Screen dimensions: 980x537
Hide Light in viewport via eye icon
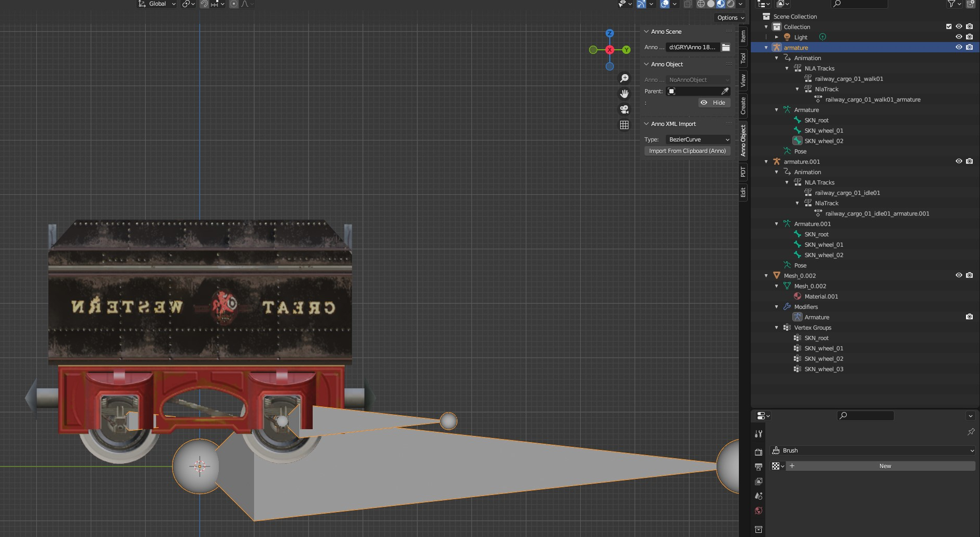click(959, 37)
